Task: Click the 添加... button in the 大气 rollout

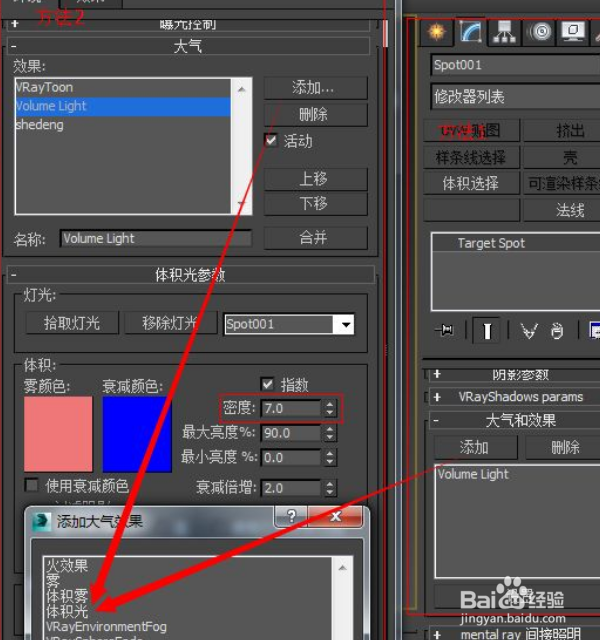Action: pyautogui.click(x=316, y=87)
